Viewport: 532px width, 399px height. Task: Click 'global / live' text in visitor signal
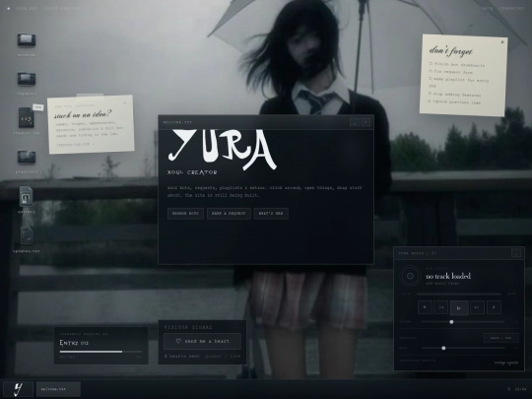[223, 357]
